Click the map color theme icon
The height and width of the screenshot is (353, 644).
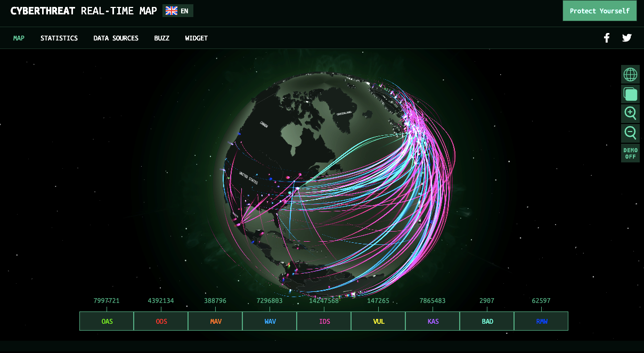click(630, 94)
